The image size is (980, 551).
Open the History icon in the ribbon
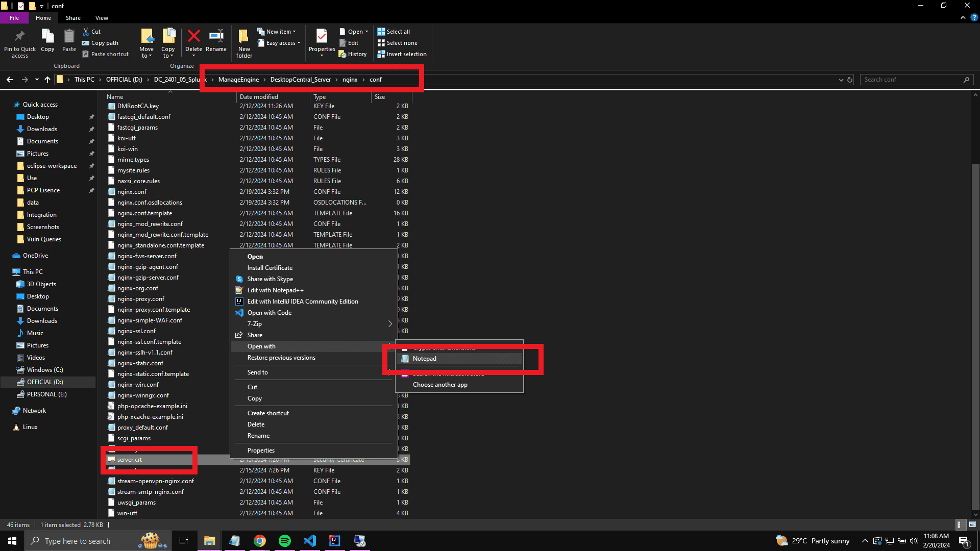click(353, 54)
